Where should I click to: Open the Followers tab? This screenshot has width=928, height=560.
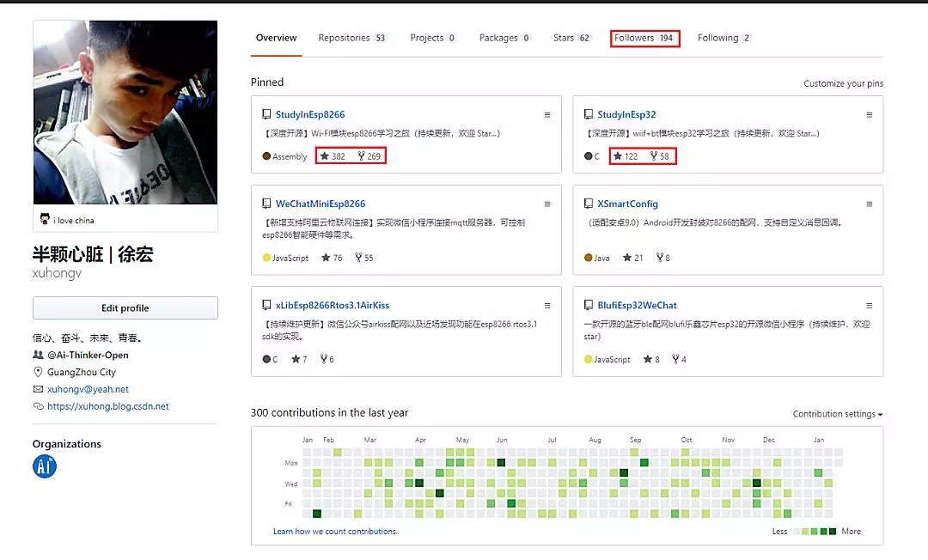click(644, 38)
